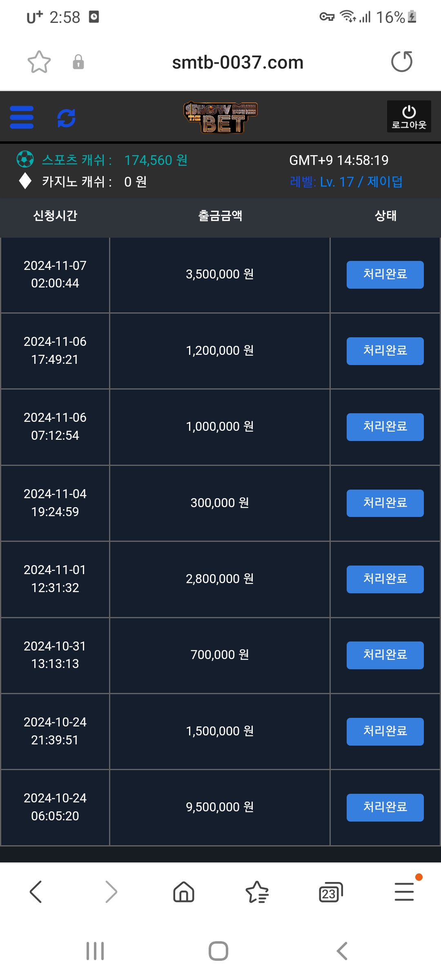Screen dimensions: 441x980
Task: Tap the Show Me The Bet logo
Action: tap(220, 118)
